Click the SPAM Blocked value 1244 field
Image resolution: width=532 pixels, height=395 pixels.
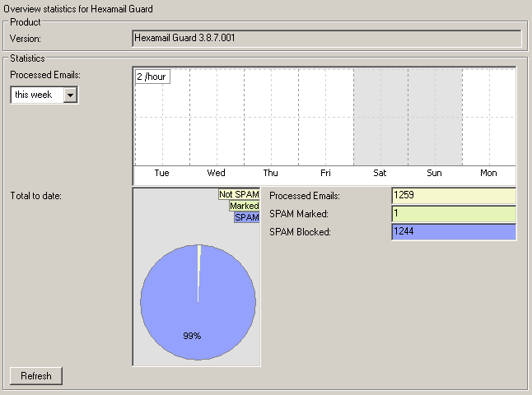[x=453, y=232]
